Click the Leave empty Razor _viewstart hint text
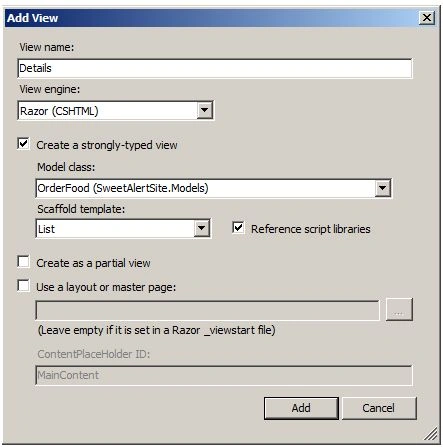Screen dimensions: 443x447 (x=156, y=330)
